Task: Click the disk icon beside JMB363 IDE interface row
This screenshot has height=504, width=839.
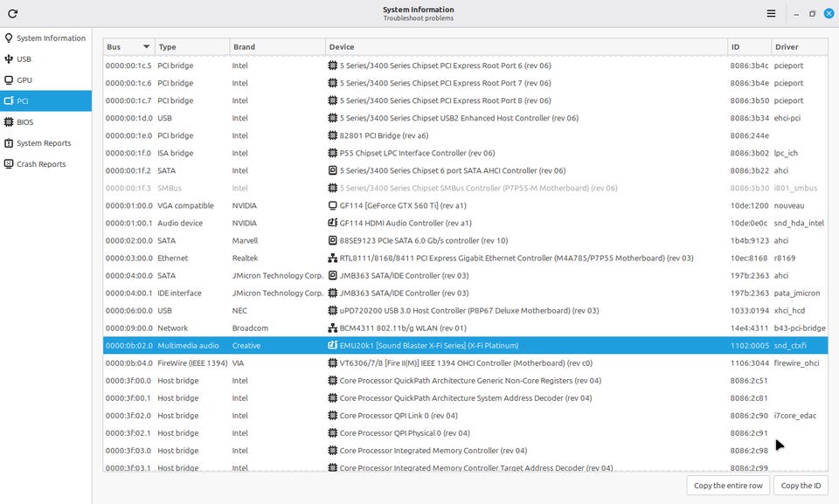Action: (332, 293)
